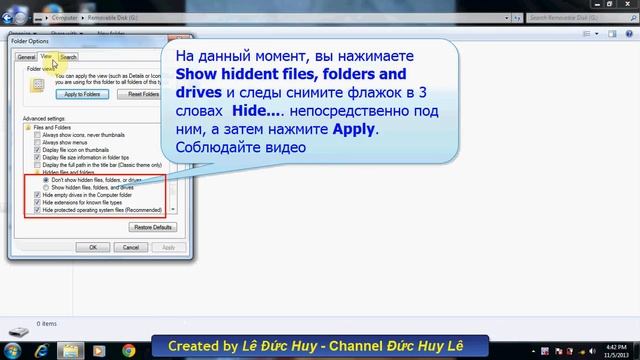Click the Explorer forward navigation arrow
This screenshot has width=640, height=360.
[x=20, y=18]
